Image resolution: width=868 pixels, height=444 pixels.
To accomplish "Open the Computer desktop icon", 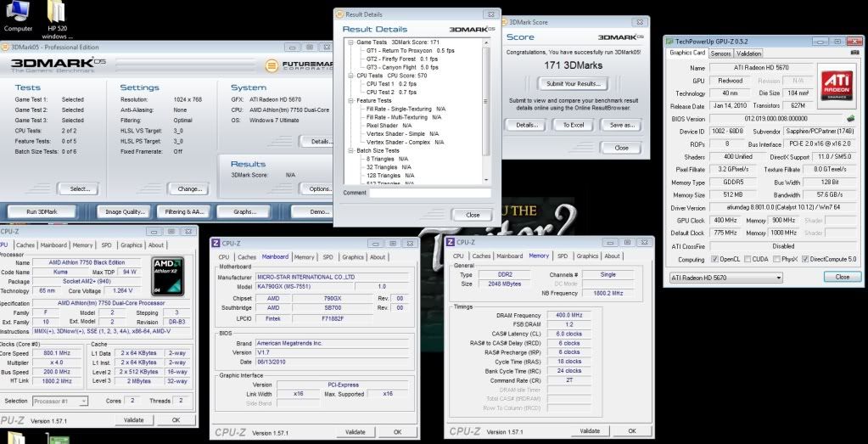I will pyautogui.click(x=19, y=14).
